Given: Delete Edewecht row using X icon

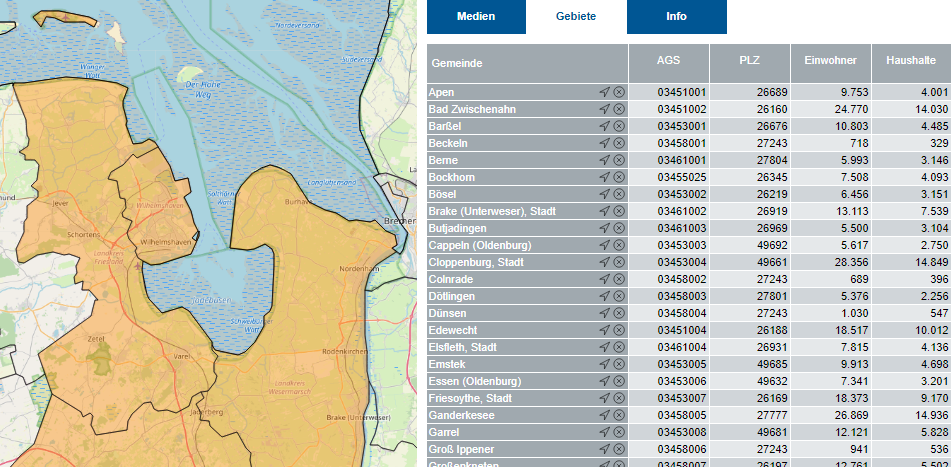Looking at the screenshot, I should (619, 330).
